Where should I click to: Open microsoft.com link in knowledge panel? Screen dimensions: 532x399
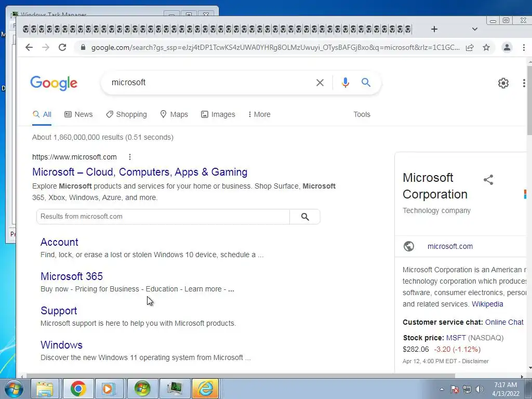[450, 247]
